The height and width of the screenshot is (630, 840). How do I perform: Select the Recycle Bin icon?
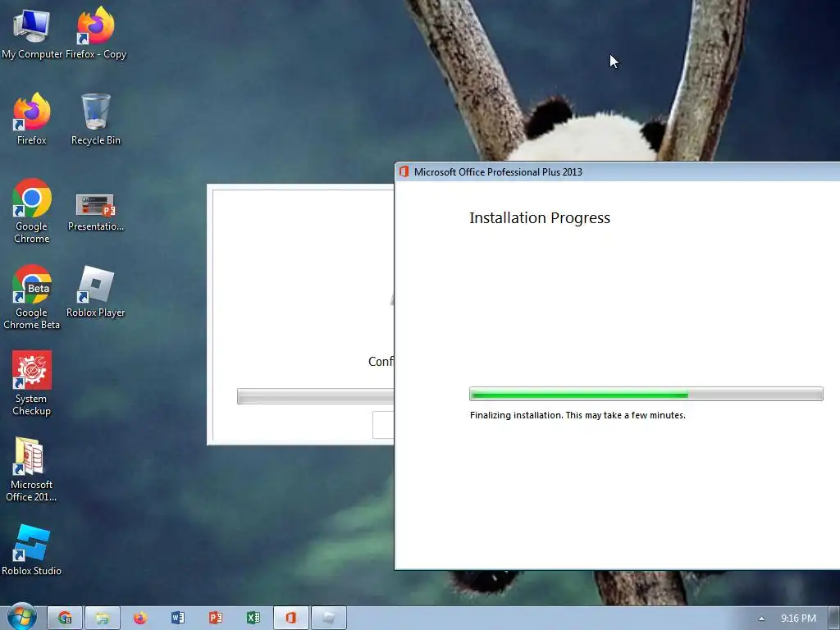tap(96, 119)
